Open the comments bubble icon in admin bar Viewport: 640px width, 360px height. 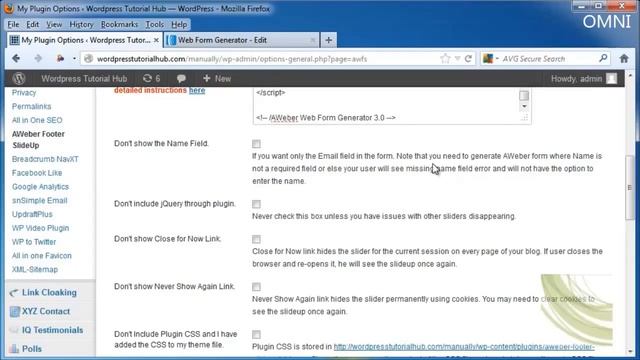coord(181,78)
